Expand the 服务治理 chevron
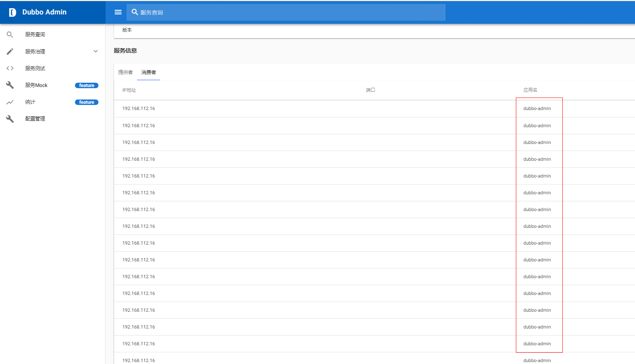 click(96, 51)
